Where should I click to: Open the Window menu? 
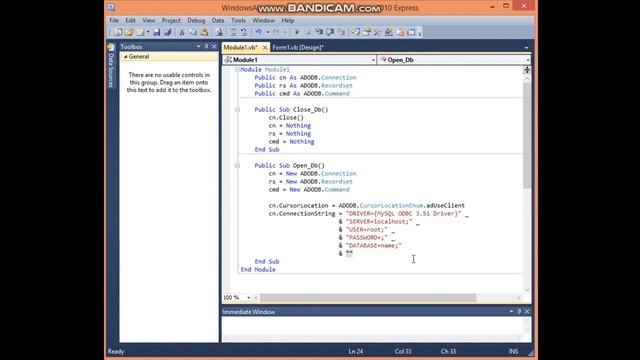coord(263,20)
